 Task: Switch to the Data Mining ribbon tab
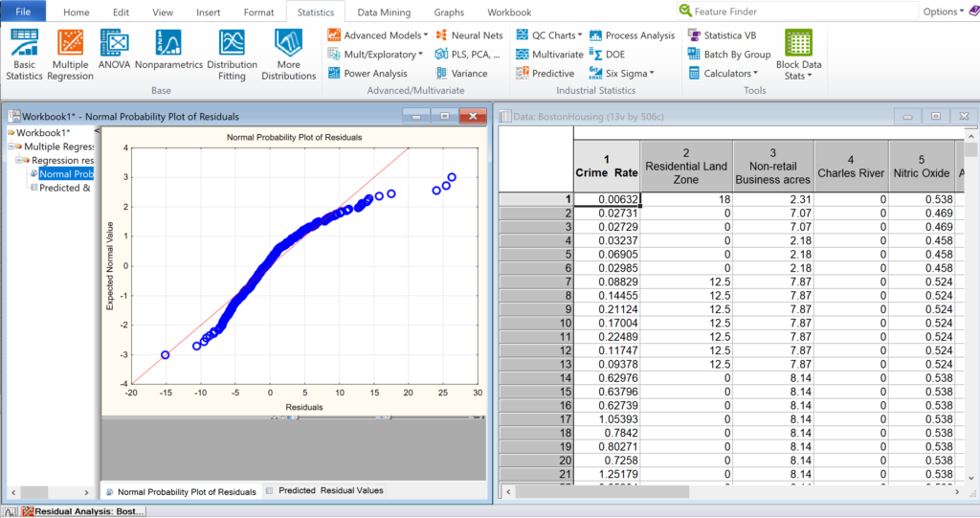pos(384,11)
